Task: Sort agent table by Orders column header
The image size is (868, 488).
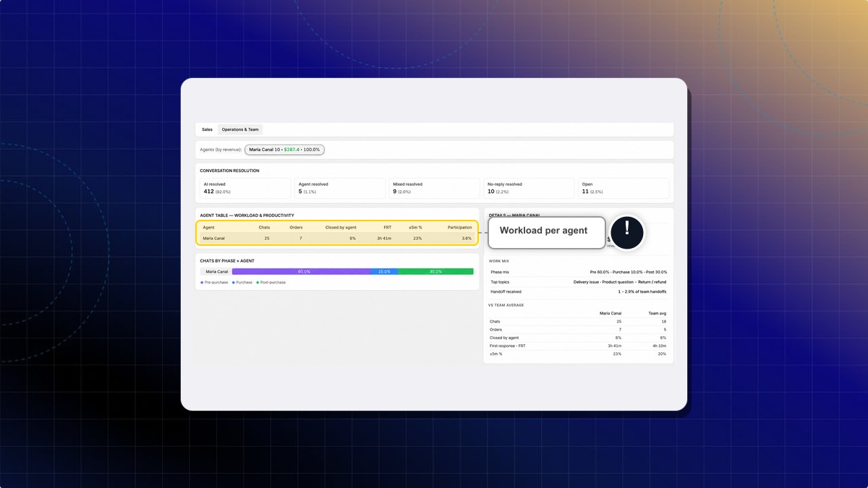Action: point(296,228)
